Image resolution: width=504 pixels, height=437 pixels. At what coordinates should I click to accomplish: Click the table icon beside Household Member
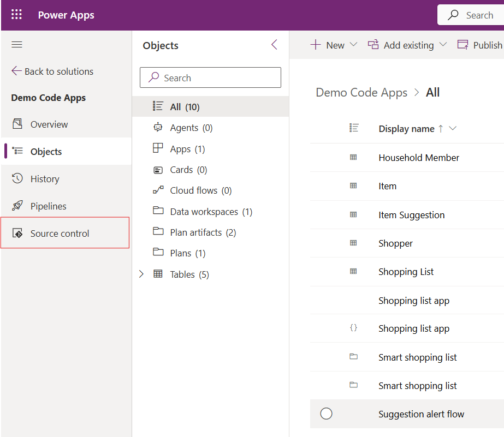(x=353, y=157)
